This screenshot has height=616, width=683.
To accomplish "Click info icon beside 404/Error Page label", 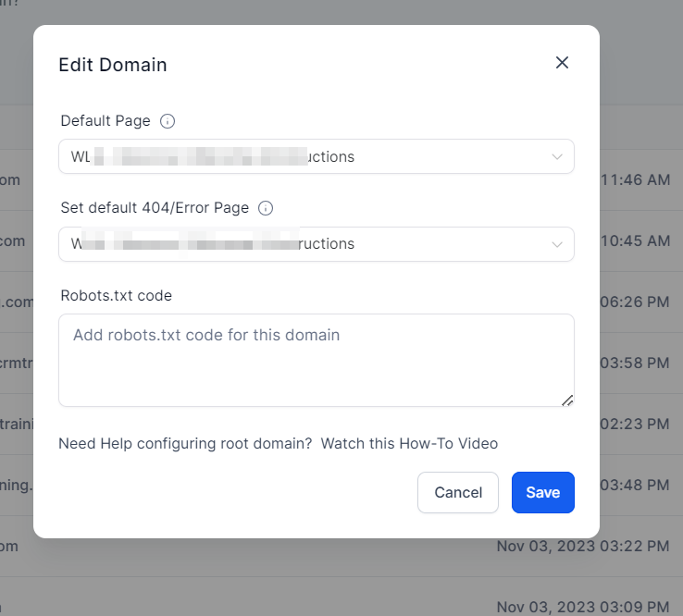I will [x=266, y=208].
